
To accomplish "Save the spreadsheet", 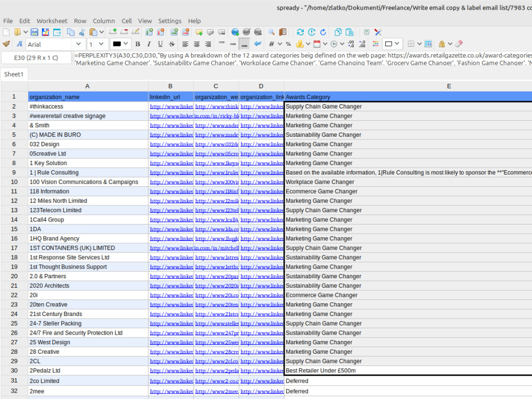I will 34,32.
